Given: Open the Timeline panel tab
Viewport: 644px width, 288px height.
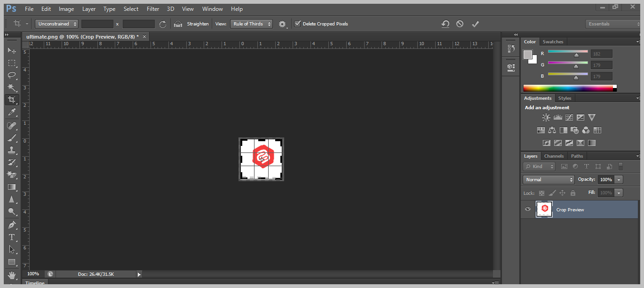Looking at the screenshot, I should point(35,283).
